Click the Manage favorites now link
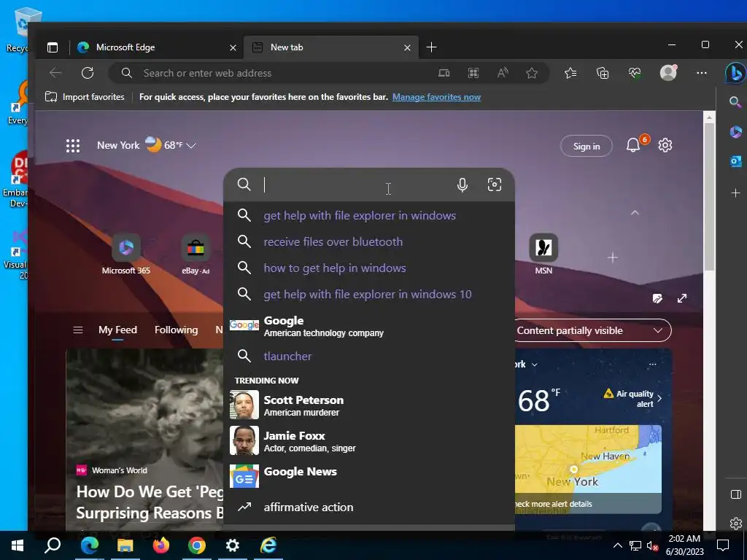This screenshot has height=560, width=747. pos(436,97)
